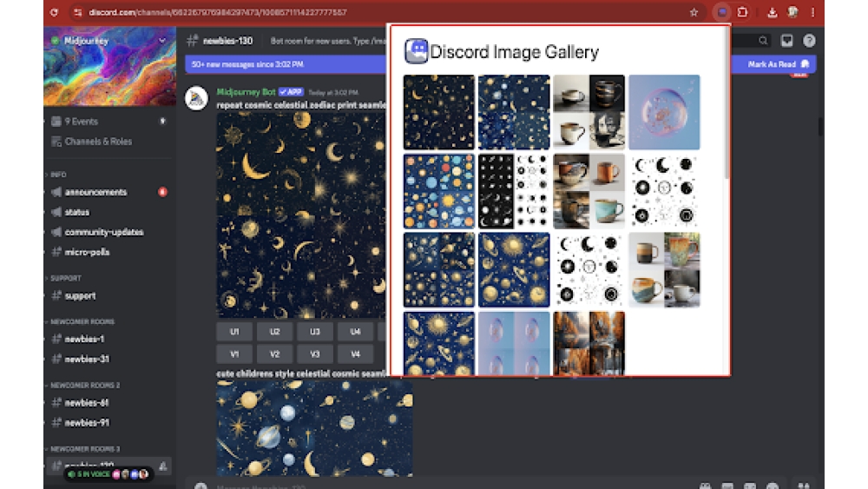
Task: Click the address bar URL
Action: click(218, 12)
